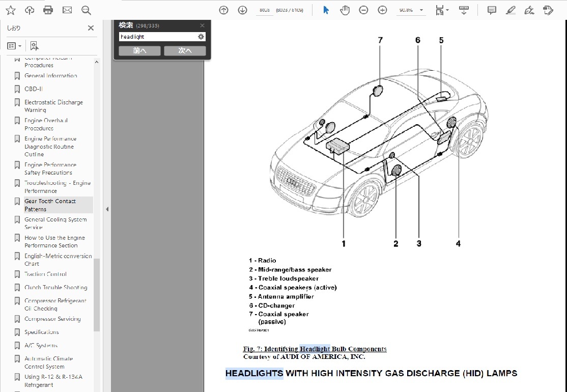Add a comment with the speech bubble icon
The image size is (567, 392).
point(492,10)
